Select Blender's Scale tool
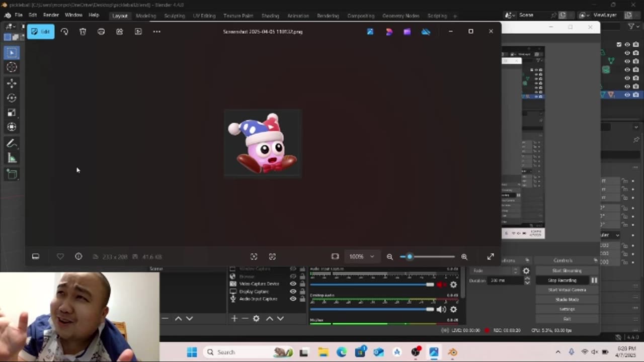 coord(12,113)
